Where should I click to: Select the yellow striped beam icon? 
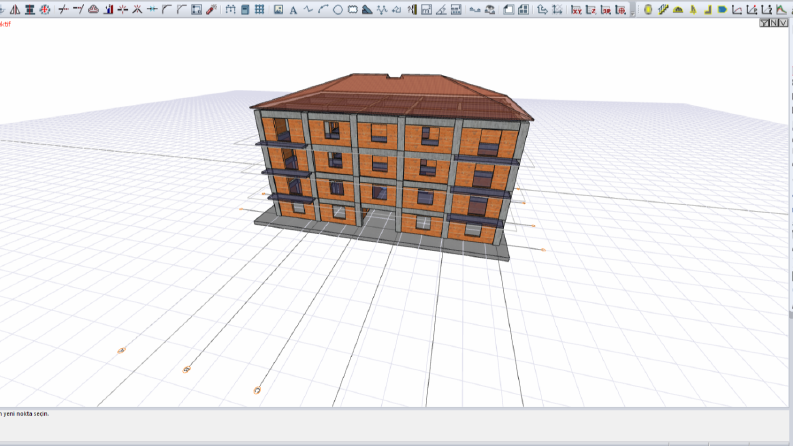[663, 9]
